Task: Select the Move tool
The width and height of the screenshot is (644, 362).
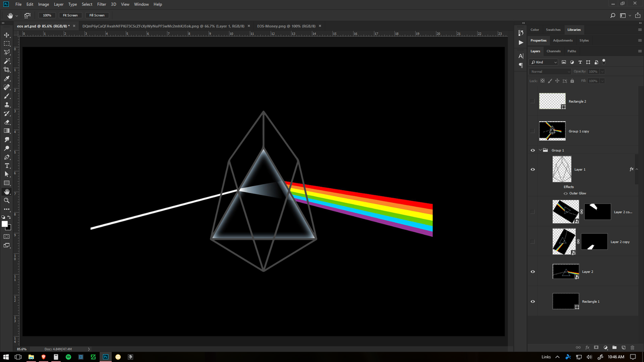Action: click(7, 35)
